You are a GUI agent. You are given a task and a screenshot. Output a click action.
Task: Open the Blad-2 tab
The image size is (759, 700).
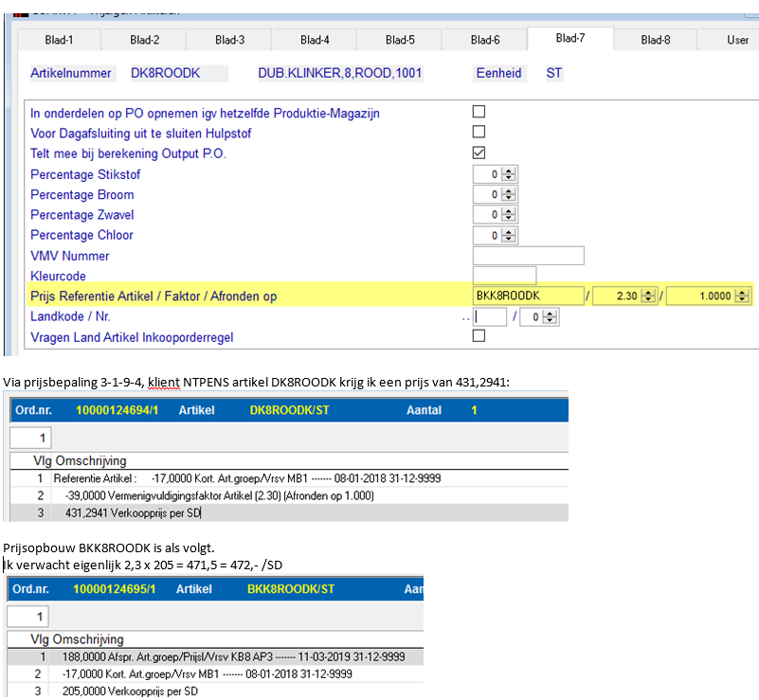pyautogui.click(x=144, y=40)
